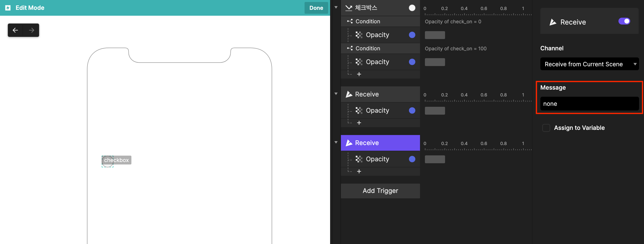The height and width of the screenshot is (244, 644).
Task: Click the highlighted Receive trigger's arrow icon
Action: click(349, 143)
